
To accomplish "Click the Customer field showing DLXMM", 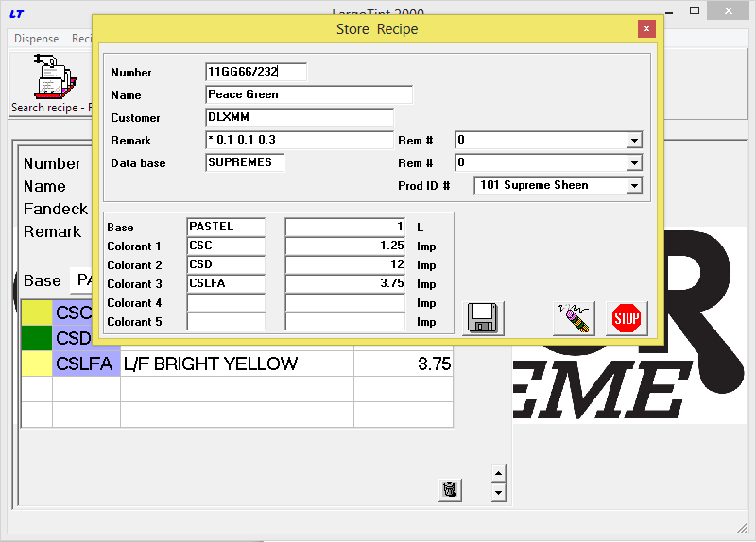I will coord(300,117).
